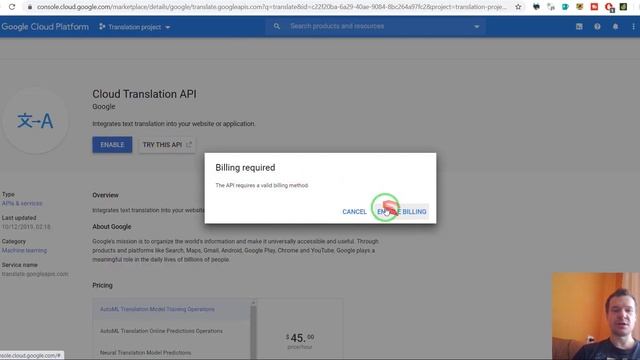Screen dimensions: 640x360
Task: Click the Pricing section heading
Action: point(102,285)
